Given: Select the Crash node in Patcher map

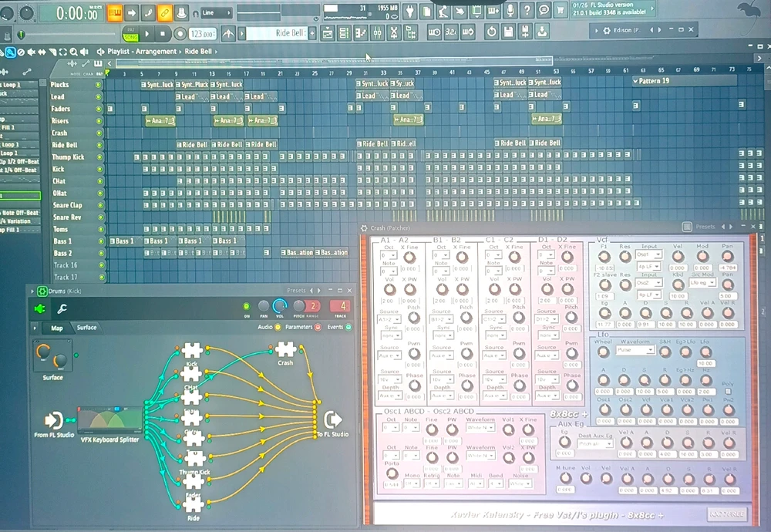Looking at the screenshot, I should pos(285,350).
